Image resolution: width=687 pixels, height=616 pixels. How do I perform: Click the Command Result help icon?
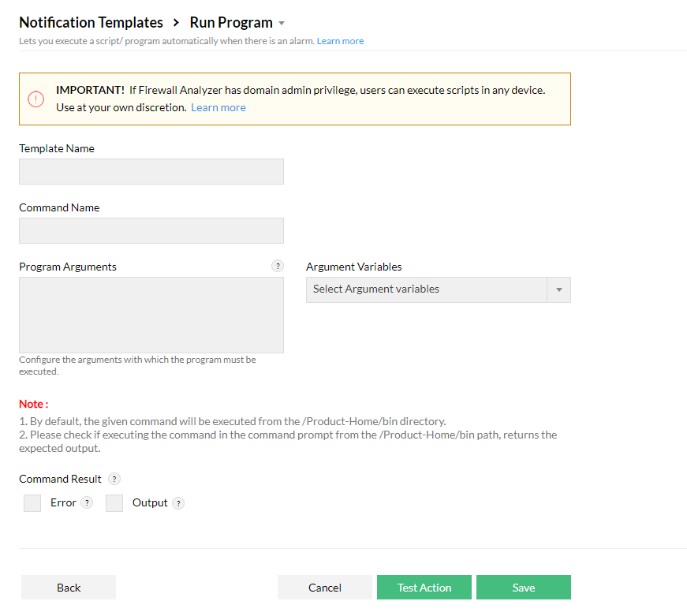tap(114, 479)
